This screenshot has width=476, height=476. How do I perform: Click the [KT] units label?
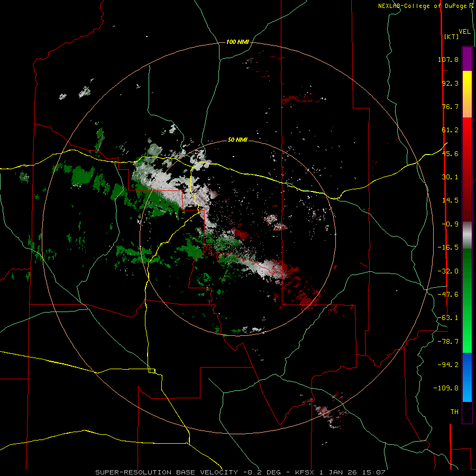click(452, 36)
